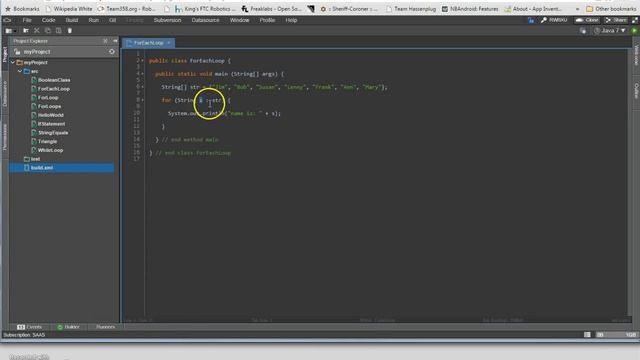The height and width of the screenshot is (360, 640).
Task: Open the Builder bottom tab
Action: (68, 327)
